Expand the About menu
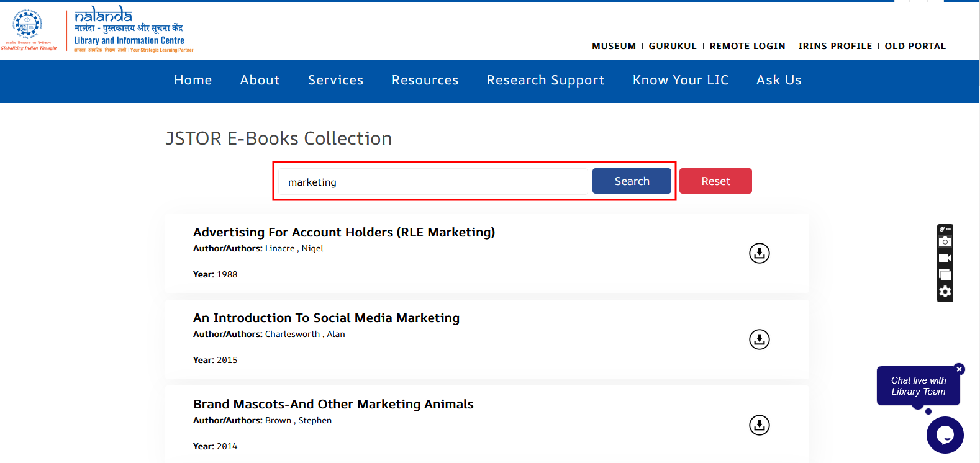The height and width of the screenshot is (463, 980). (260, 80)
